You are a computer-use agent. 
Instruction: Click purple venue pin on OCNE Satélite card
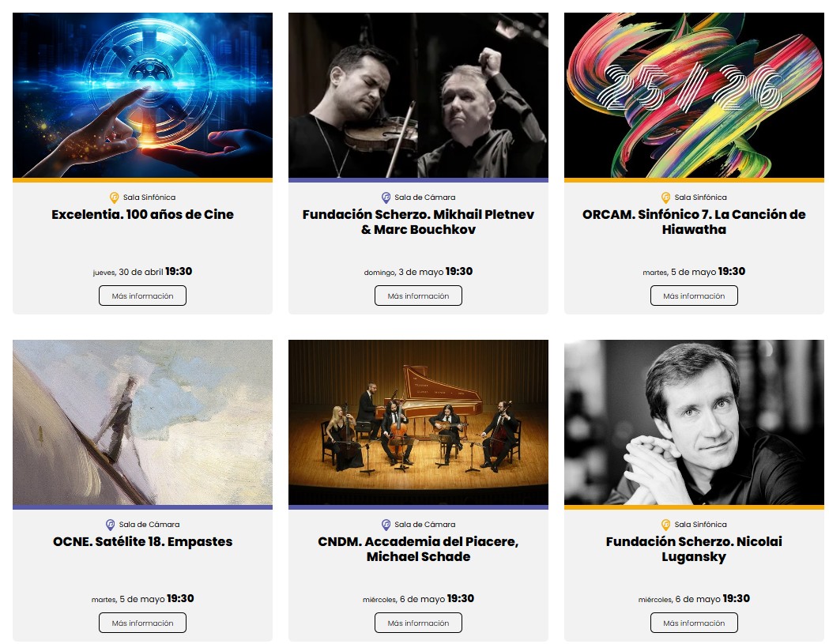pyautogui.click(x=110, y=525)
